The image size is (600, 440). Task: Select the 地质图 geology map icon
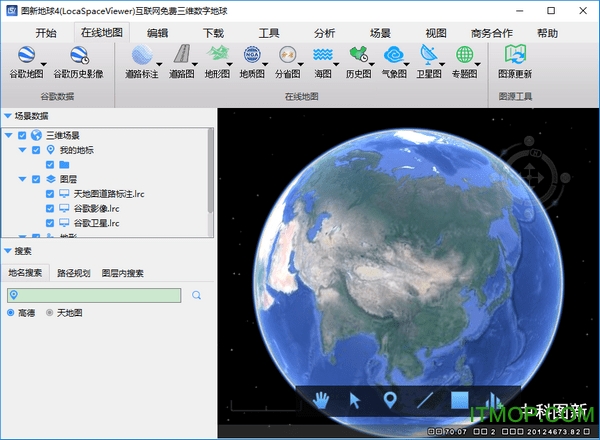coord(252,54)
